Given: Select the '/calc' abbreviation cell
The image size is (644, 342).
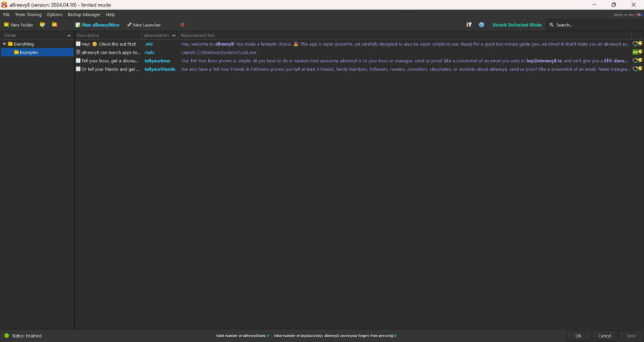Looking at the screenshot, I should click(x=150, y=52).
